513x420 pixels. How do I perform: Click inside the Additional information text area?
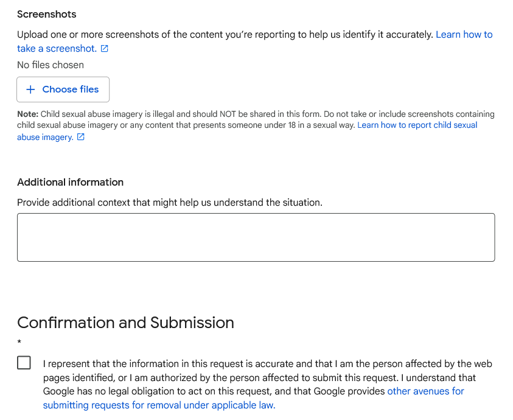(256, 237)
